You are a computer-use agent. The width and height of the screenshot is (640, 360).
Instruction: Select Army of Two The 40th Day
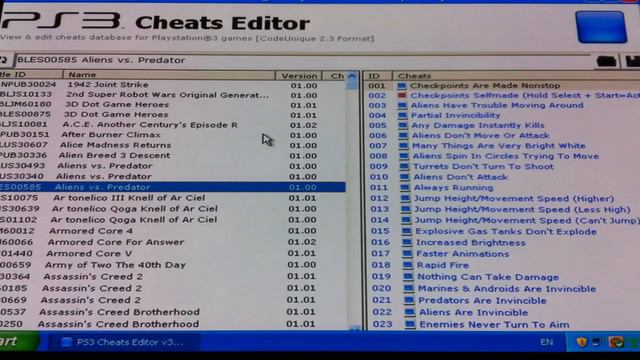(173, 265)
